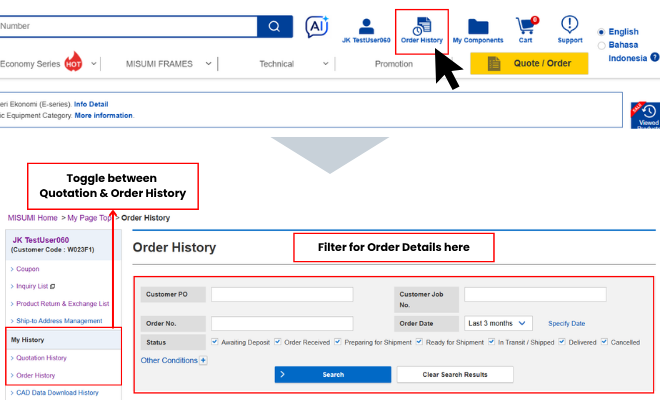Open the My Components folder icon
Screen dimensions: 660x400
point(478,31)
